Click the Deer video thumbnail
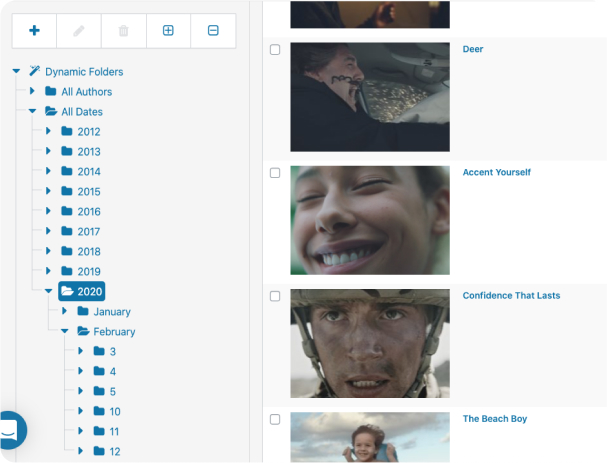 370,97
